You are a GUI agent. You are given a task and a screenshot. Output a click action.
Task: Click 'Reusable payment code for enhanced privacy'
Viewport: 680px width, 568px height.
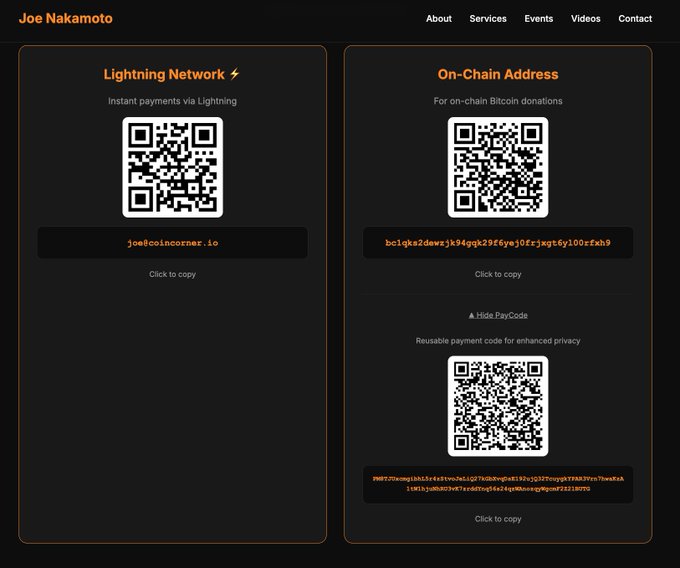pyautogui.click(x=498, y=341)
